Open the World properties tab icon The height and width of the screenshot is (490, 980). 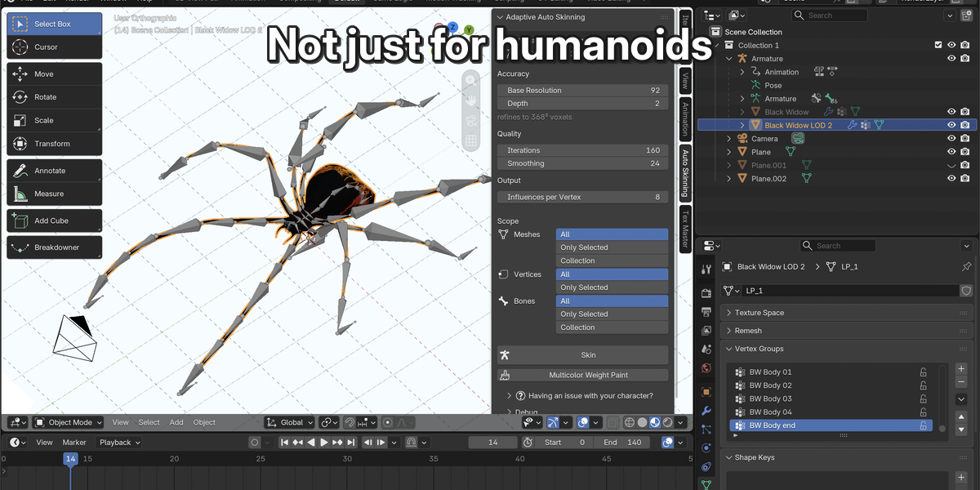(x=706, y=369)
